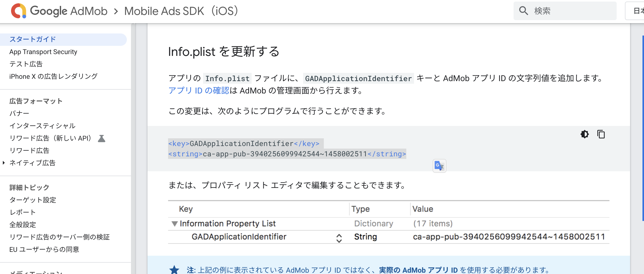
Task: Click the String type cell
Action: (366, 237)
